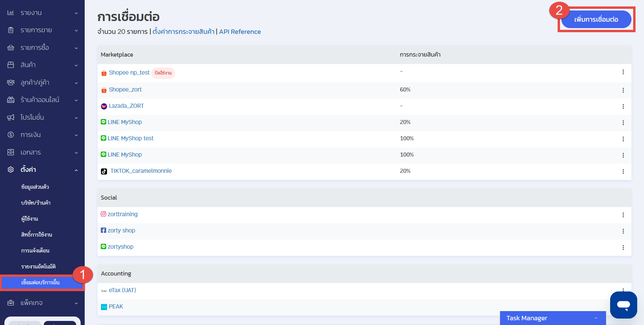Open three-dot menu for LINE MyShop 100% row

(x=623, y=155)
